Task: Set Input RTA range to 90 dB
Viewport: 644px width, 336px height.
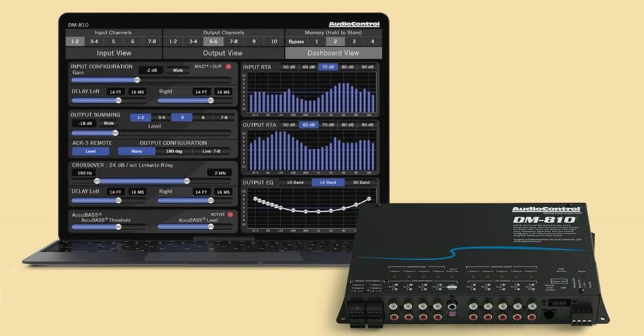Action: pyautogui.click(x=367, y=67)
